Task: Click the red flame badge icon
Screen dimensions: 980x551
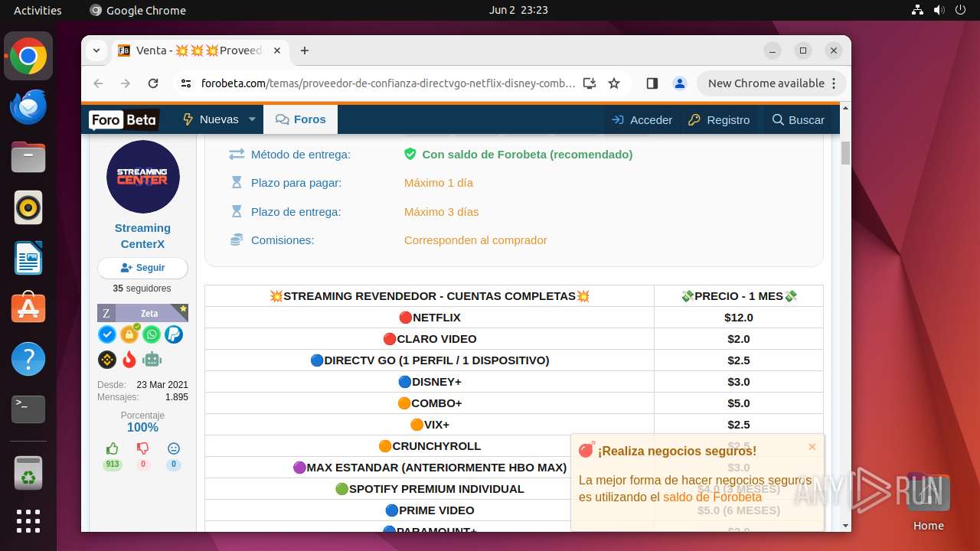Action: tap(129, 359)
